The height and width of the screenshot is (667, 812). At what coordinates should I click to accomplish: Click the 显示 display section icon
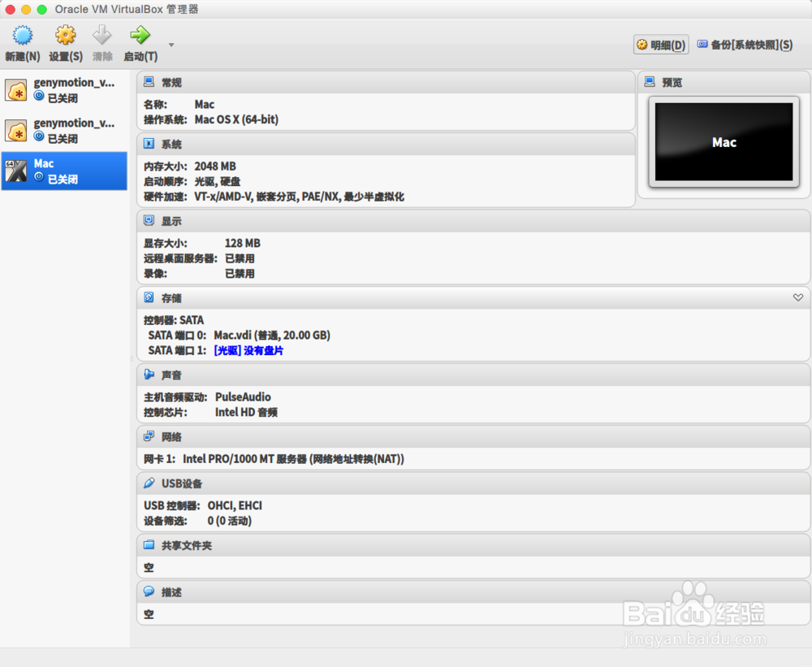coord(148,219)
